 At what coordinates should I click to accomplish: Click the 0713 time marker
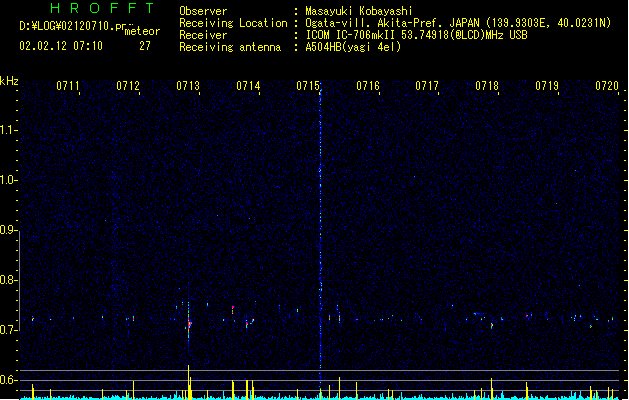pyautogui.click(x=188, y=86)
